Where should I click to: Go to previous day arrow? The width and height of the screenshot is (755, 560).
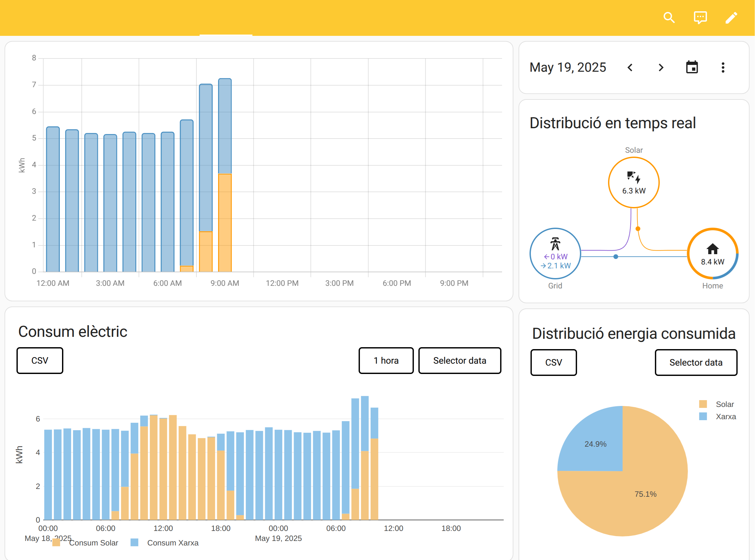[630, 67]
